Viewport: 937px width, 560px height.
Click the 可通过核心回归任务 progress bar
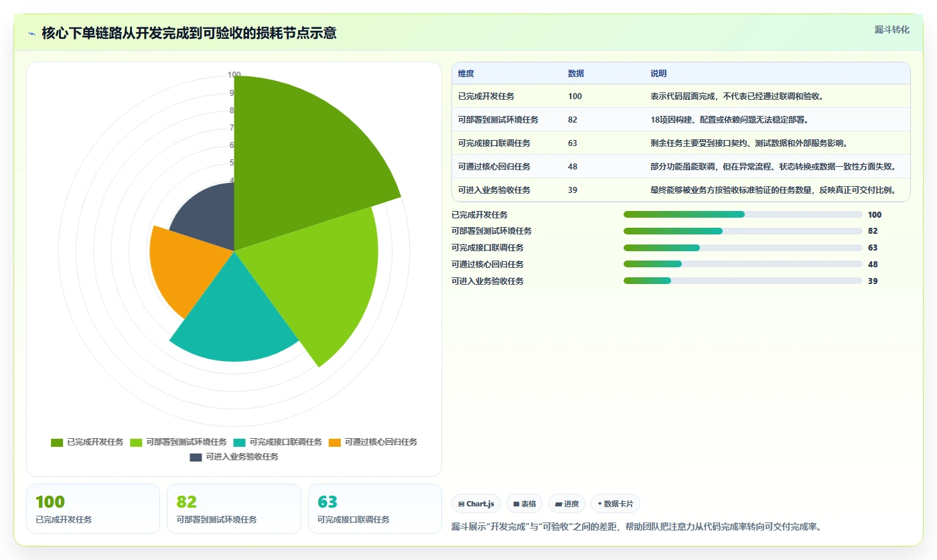pyautogui.click(x=743, y=265)
